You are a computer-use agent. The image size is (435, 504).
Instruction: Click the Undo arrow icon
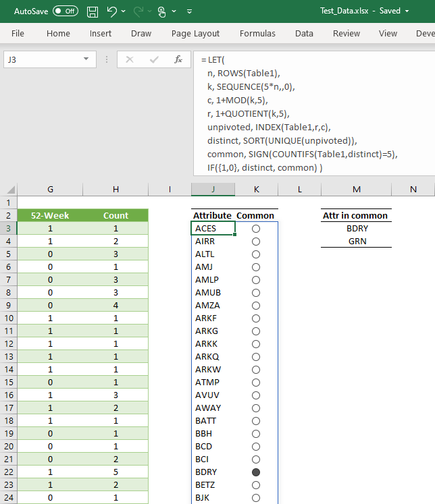[x=111, y=11]
